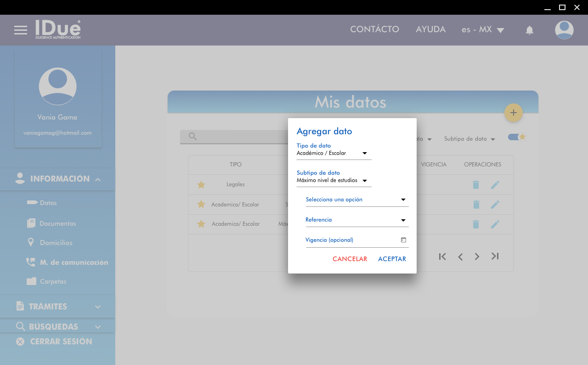
Task: Unstar the Legales row favorite
Action: [201, 185]
